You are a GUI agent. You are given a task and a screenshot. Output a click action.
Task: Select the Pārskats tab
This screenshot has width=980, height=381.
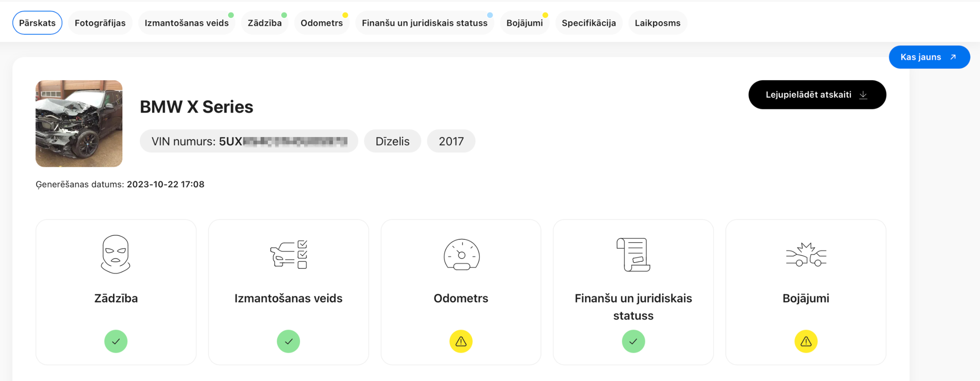pyautogui.click(x=37, y=23)
